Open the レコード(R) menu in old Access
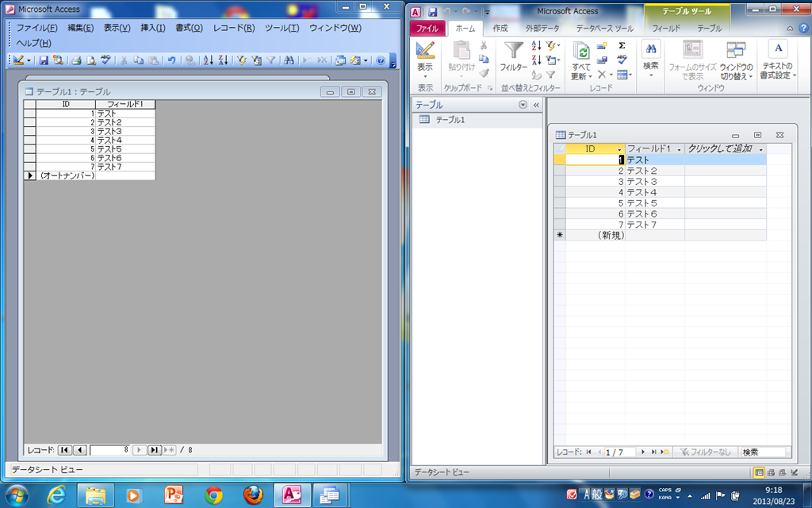This screenshot has height=508, width=812. [234, 28]
